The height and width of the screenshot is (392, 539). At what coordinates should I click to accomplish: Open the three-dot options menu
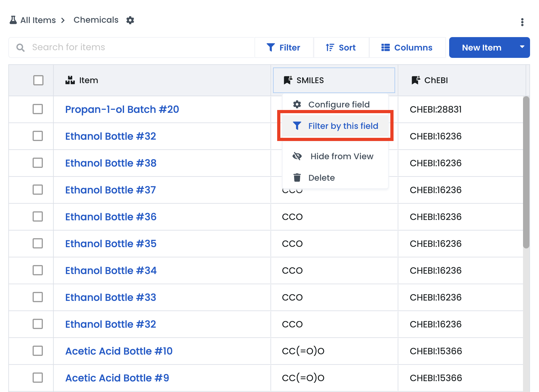(522, 22)
